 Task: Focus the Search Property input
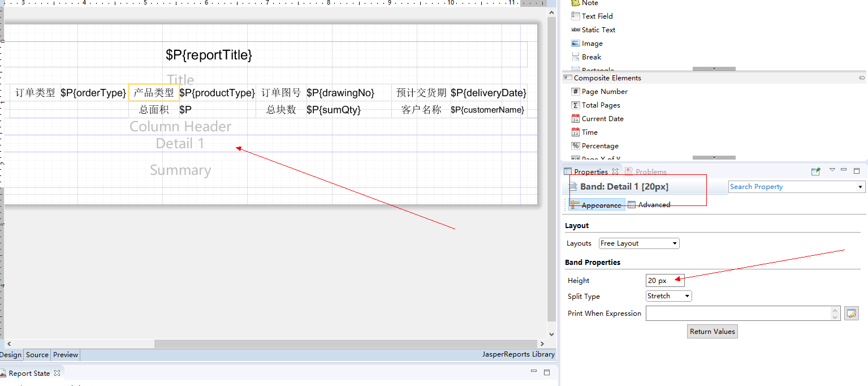(792, 187)
